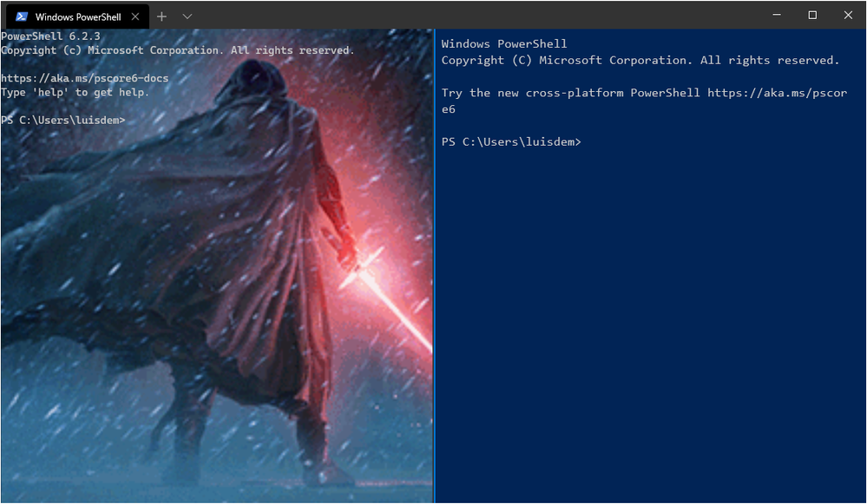
Task: Focus right pane prompt PS C:\Users\luisdem>
Action: tap(511, 142)
